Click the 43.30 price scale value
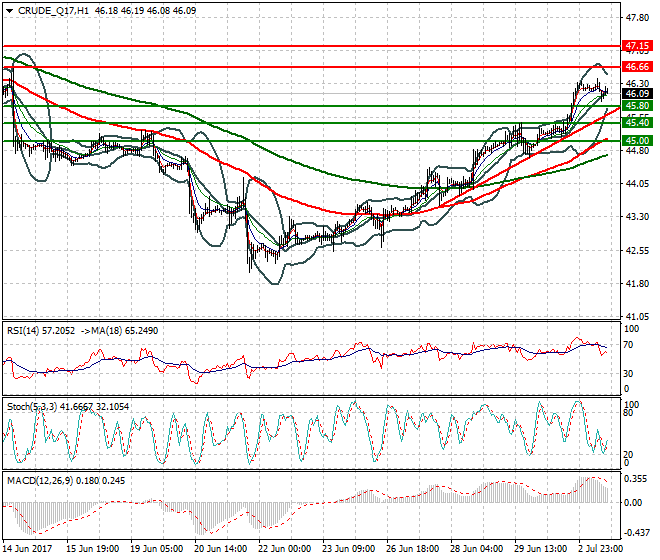Screen dimensions: 660x560 point(637,216)
